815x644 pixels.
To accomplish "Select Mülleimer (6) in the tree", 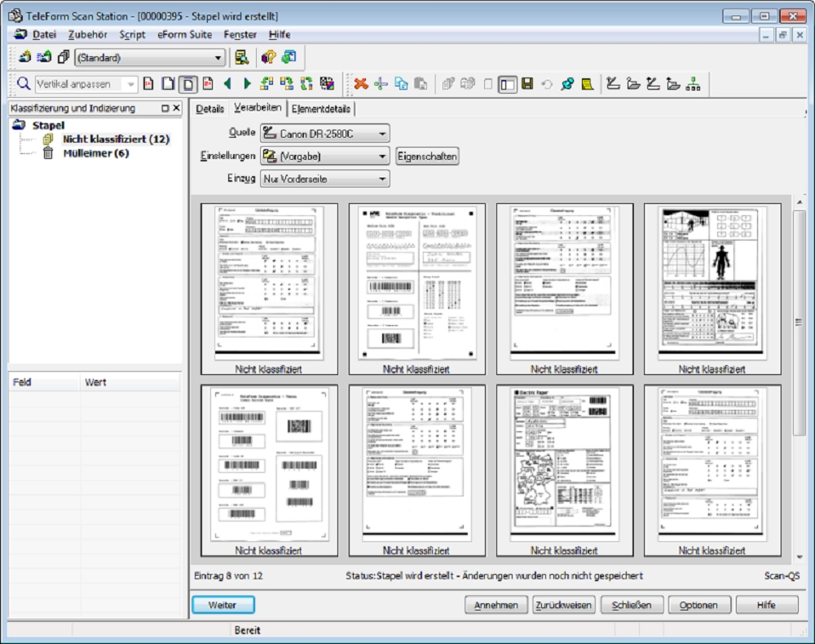I will [95, 153].
